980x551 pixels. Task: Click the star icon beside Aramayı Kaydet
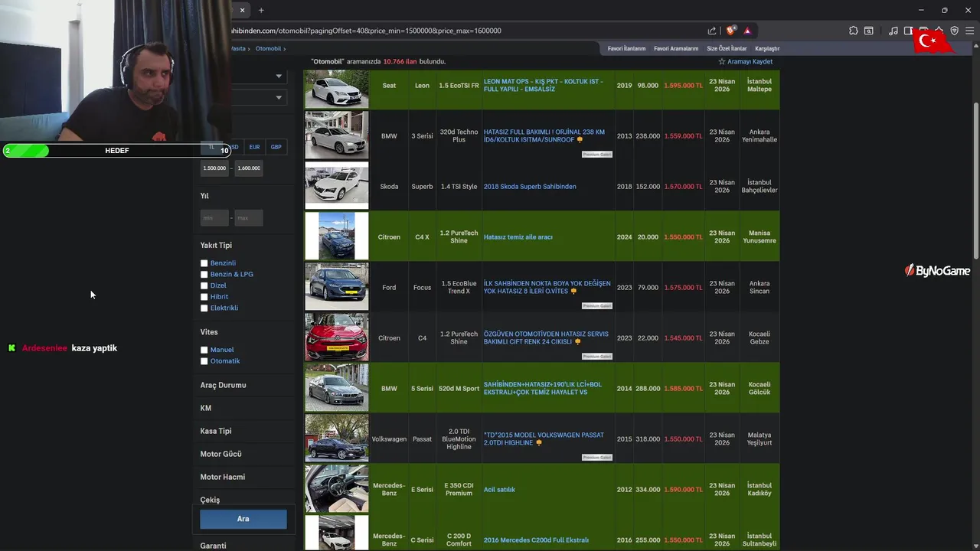click(x=721, y=61)
